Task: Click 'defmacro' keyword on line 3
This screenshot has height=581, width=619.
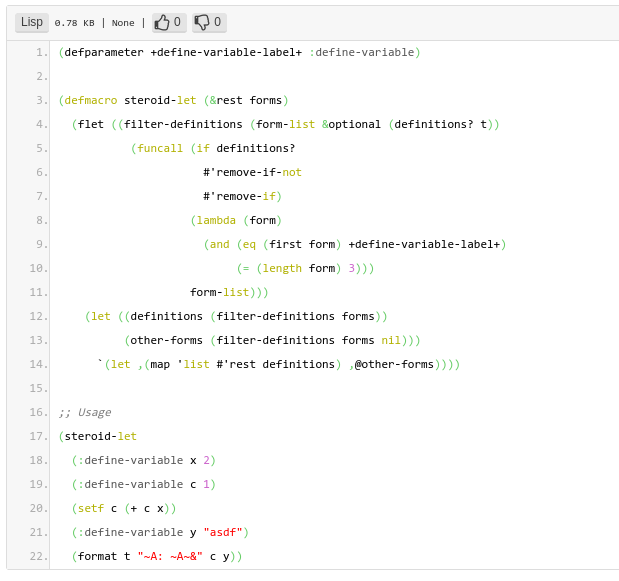Action: pyautogui.click(x=91, y=100)
